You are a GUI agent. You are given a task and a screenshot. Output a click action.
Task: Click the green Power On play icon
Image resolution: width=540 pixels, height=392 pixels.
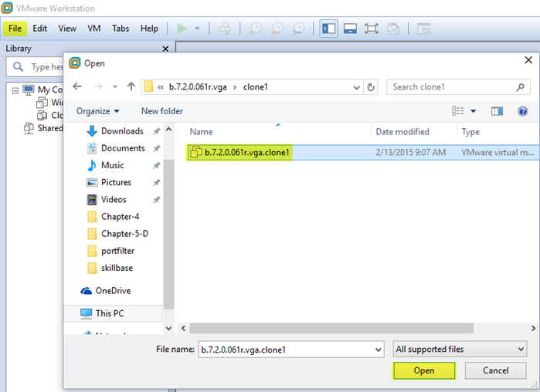[x=182, y=29]
